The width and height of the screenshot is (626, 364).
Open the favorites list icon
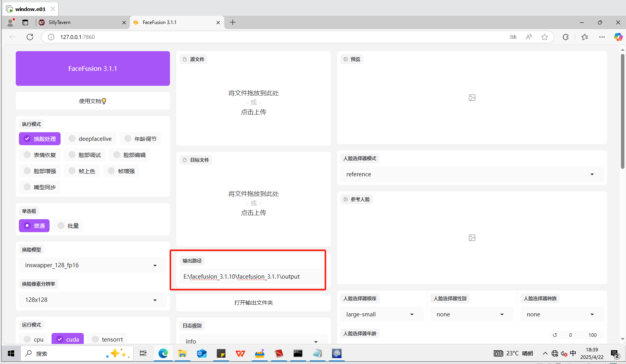585,37
